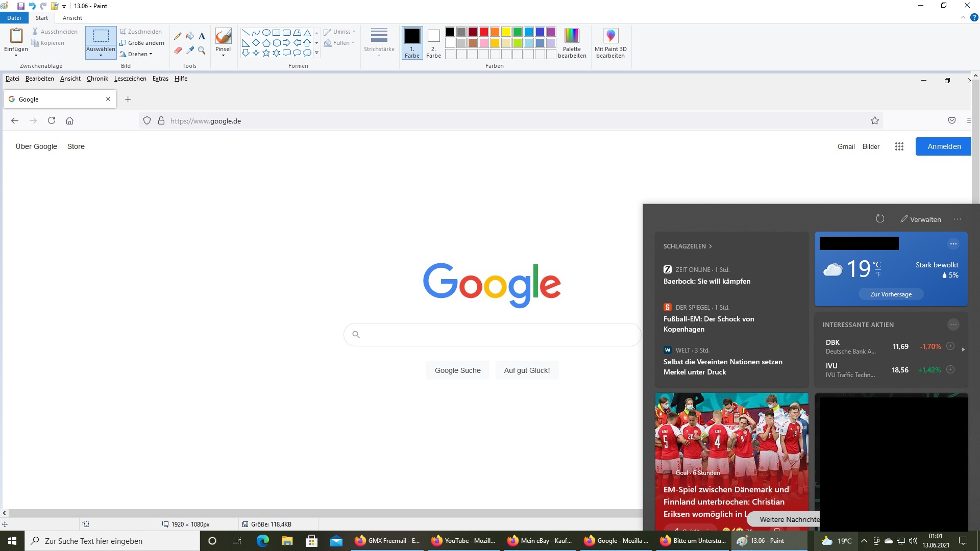Pick the Eraser tool

[178, 51]
